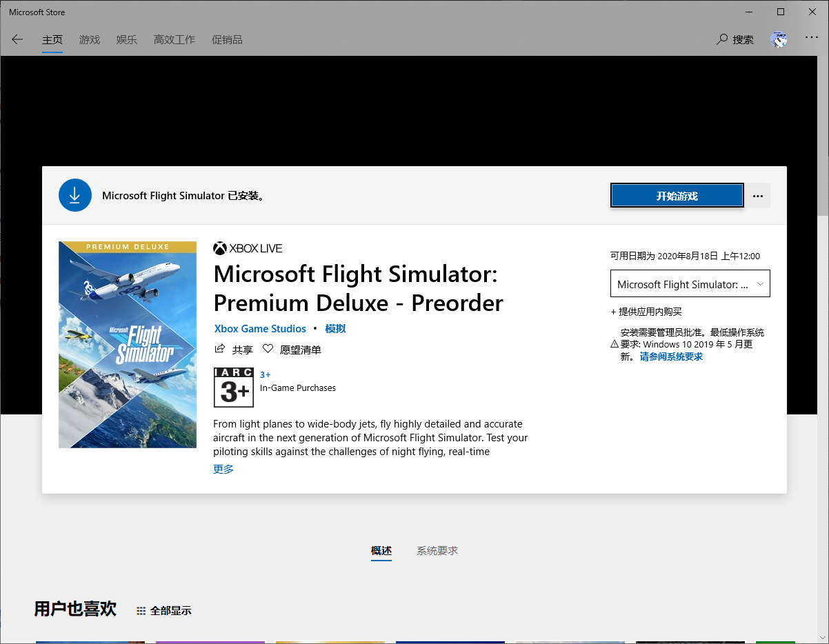Open the Xbox Game Studios publisher link
829x644 pixels.
pos(260,329)
